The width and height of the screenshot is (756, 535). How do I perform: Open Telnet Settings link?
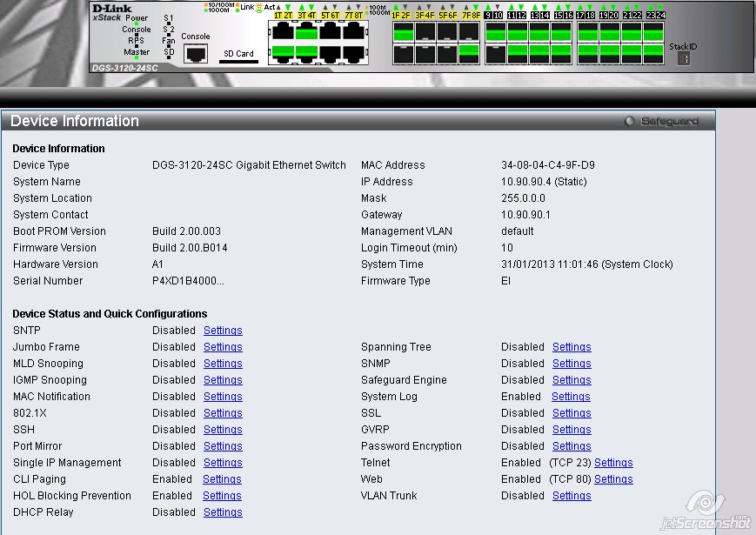pyautogui.click(x=613, y=463)
